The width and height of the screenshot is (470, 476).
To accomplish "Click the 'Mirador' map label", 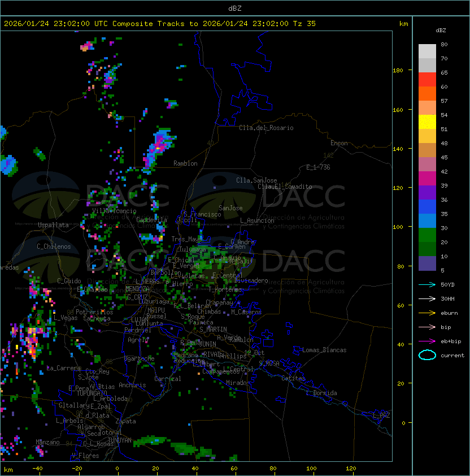I will [x=238, y=383].
